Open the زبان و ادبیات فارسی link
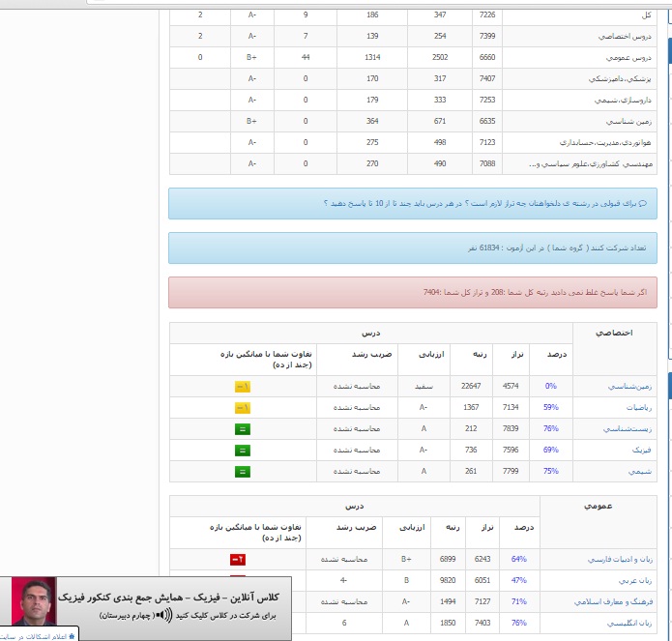 pyautogui.click(x=620, y=560)
